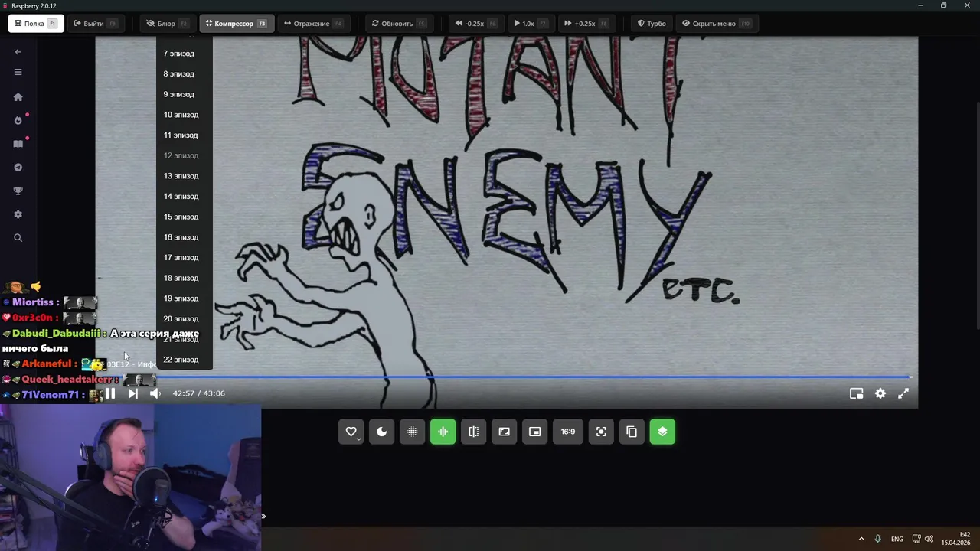Image resolution: width=980 pixels, height=551 pixels.
Task: Toggle Блюр in top toolbar
Action: click(x=168, y=24)
